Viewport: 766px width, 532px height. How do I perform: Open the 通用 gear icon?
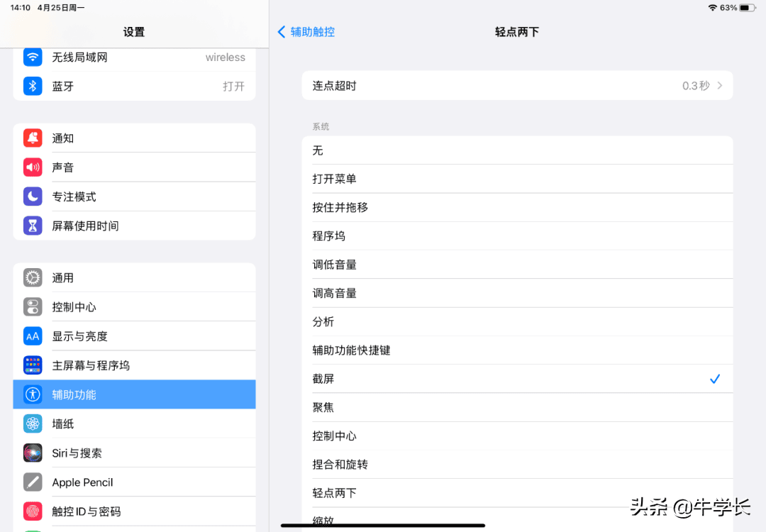point(33,278)
